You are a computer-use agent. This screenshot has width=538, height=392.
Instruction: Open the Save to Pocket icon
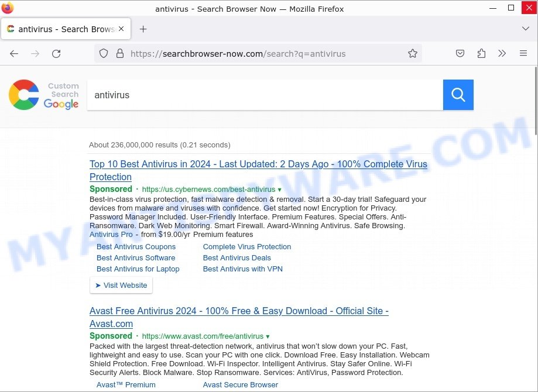[460, 53]
